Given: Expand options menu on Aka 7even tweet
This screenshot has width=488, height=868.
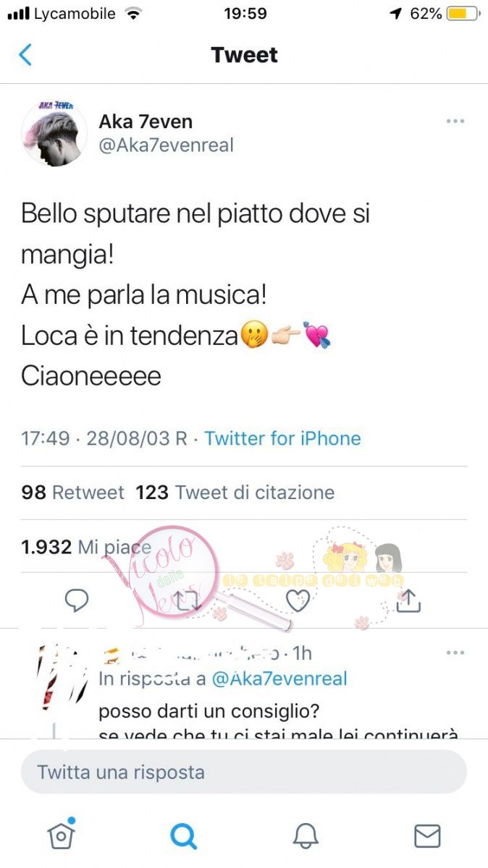Looking at the screenshot, I should (x=455, y=121).
